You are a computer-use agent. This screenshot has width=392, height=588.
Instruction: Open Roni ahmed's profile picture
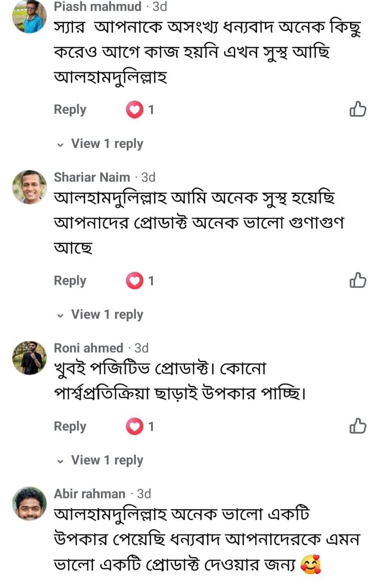click(29, 358)
